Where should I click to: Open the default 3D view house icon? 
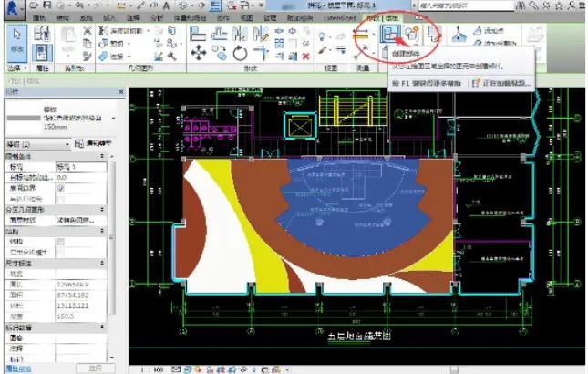pyautogui.click(x=183, y=5)
